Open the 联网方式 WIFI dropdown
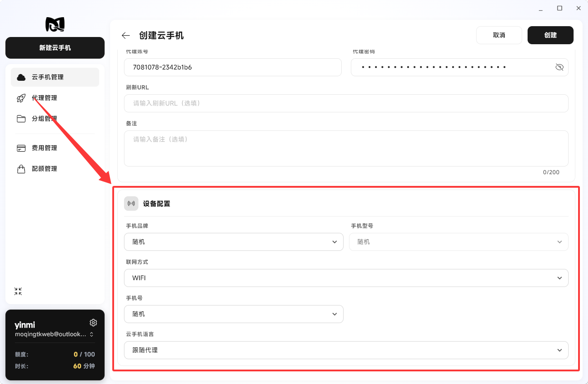Viewport: 588px width, 384px height. tap(346, 278)
